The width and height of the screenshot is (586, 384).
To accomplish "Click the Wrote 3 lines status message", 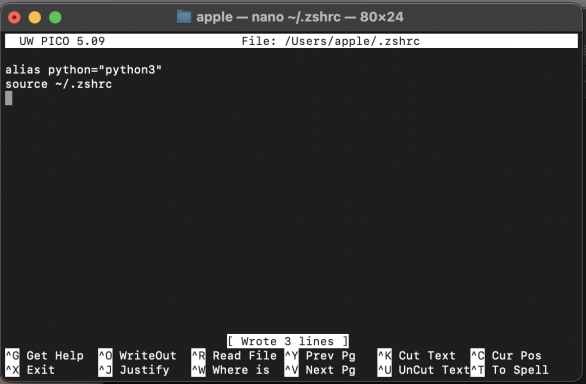I will click(288, 341).
